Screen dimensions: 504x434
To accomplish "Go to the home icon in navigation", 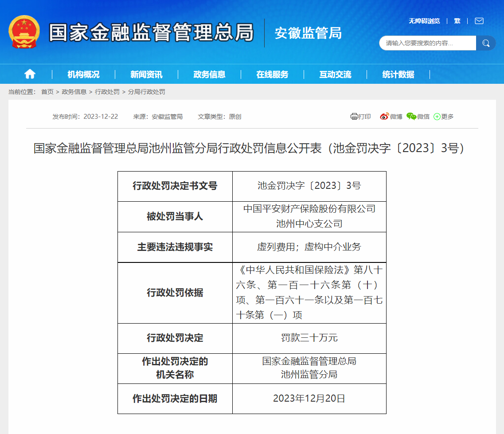I will 30,74.
